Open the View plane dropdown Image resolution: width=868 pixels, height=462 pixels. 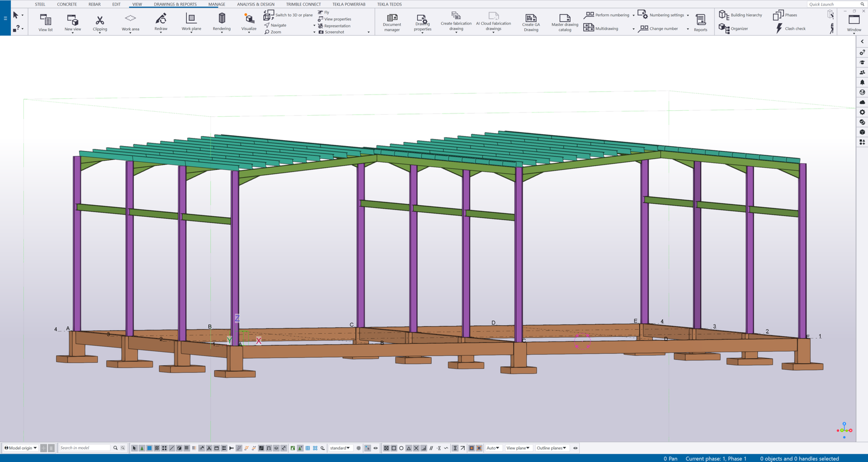[518, 448]
